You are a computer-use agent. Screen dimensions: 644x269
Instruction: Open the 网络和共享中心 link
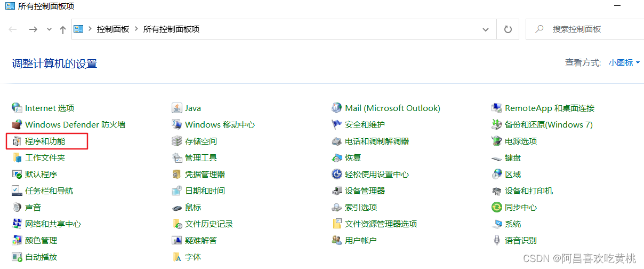(x=53, y=224)
